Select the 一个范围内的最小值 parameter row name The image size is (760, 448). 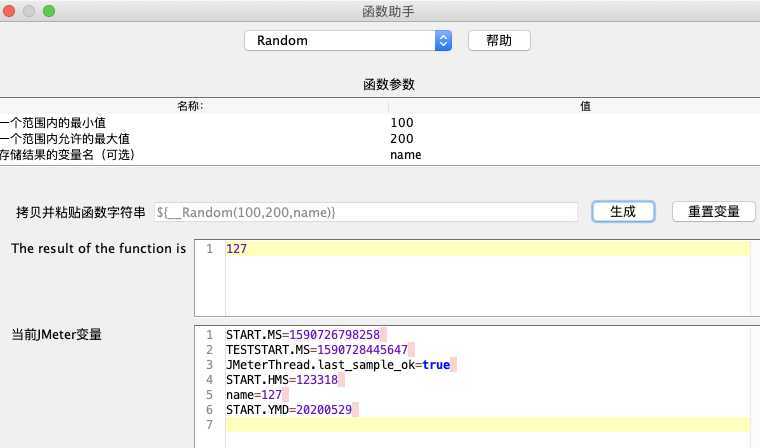coord(53,123)
